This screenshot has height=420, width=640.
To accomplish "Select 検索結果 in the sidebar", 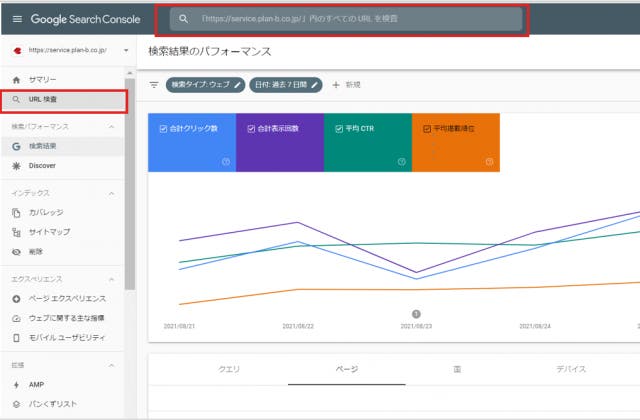I will 63,146.
